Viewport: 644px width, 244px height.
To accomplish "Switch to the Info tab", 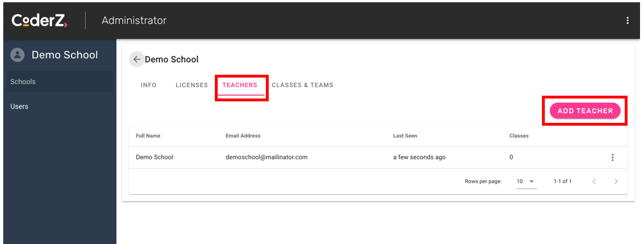I will coord(149,85).
